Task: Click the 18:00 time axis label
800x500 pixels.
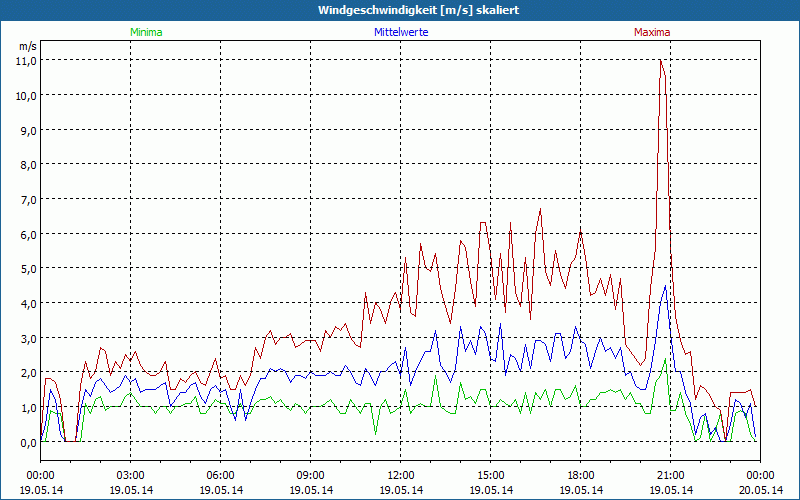Action: coord(581,476)
